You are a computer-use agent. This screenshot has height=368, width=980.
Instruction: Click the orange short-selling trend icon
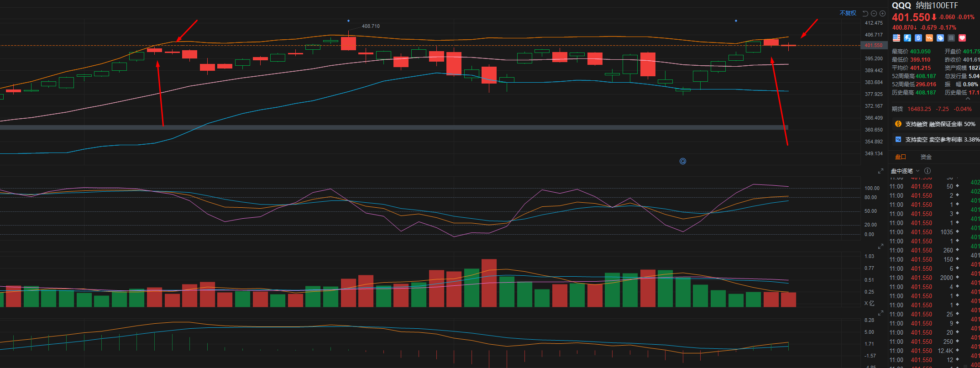[x=929, y=38]
